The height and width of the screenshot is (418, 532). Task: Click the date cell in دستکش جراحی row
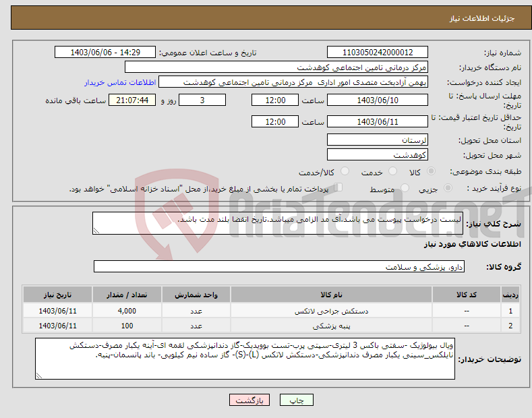tap(58, 311)
